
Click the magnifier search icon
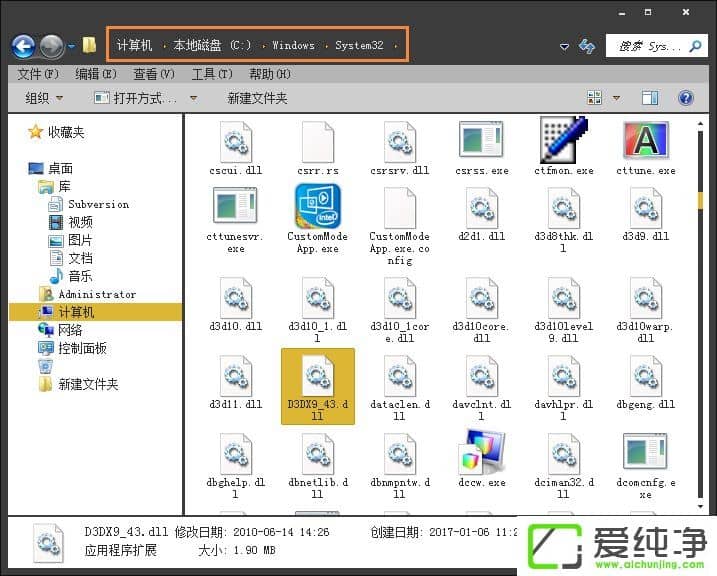tap(696, 46)
